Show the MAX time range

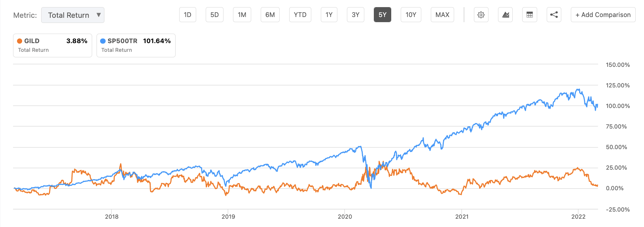[x=442, y=15]
